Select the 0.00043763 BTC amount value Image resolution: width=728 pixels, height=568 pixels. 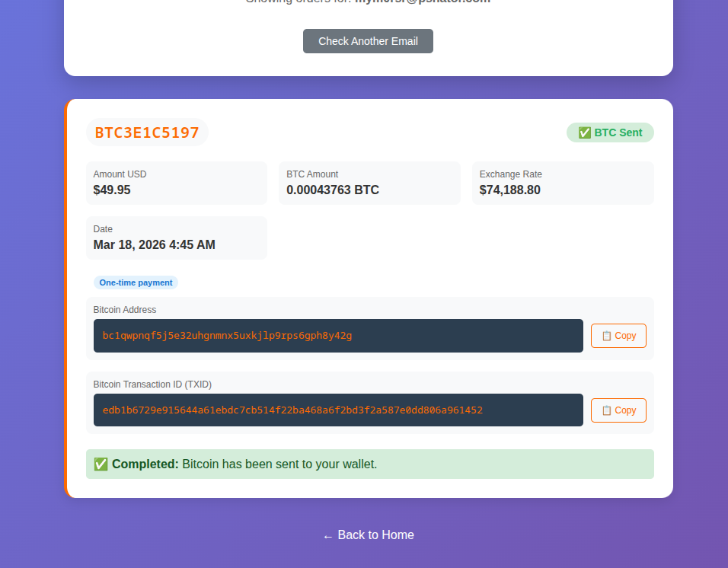point(333,190)
